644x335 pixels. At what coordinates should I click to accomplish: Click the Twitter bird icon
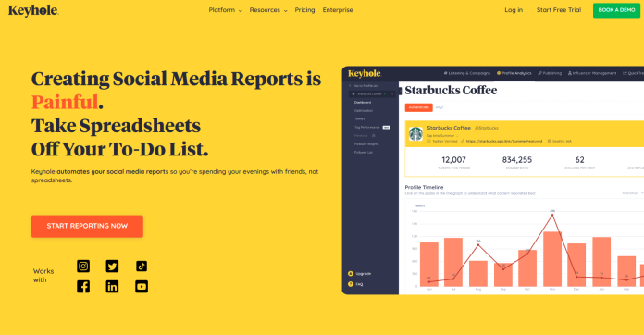coord(112,266)
